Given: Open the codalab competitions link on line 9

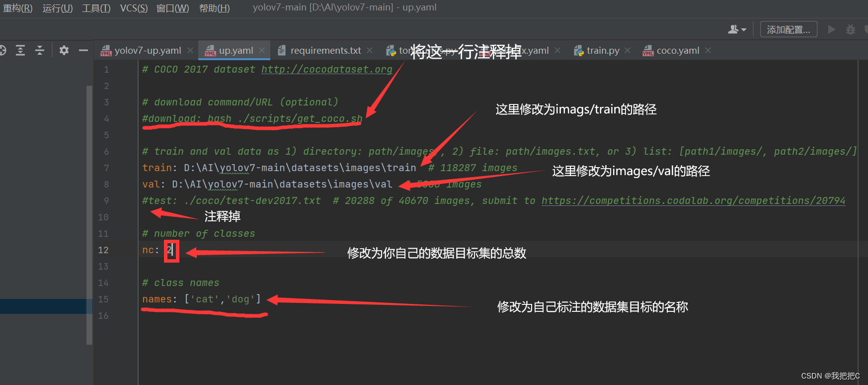Looking at the screenshot, I should [x=693, y=200].
